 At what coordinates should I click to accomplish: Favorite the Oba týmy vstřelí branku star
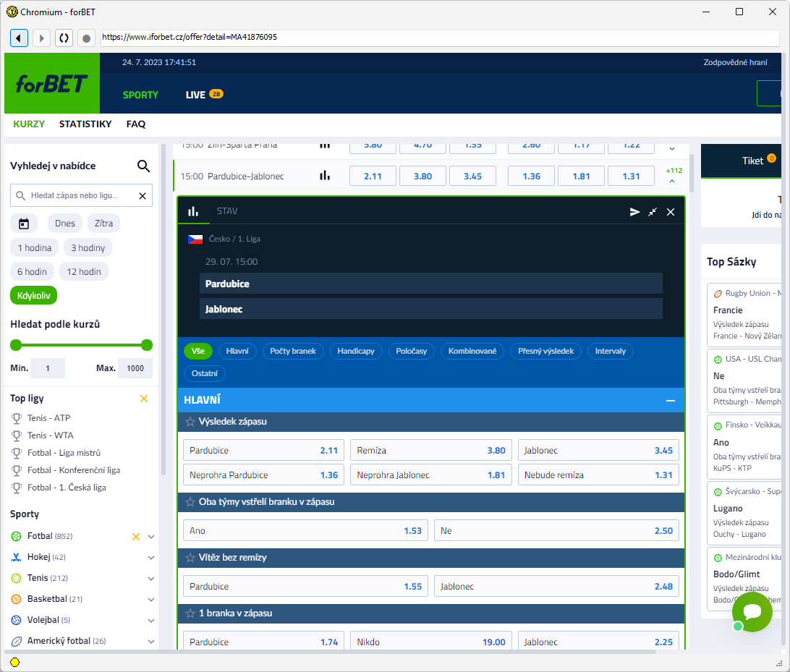click(190, 502)
